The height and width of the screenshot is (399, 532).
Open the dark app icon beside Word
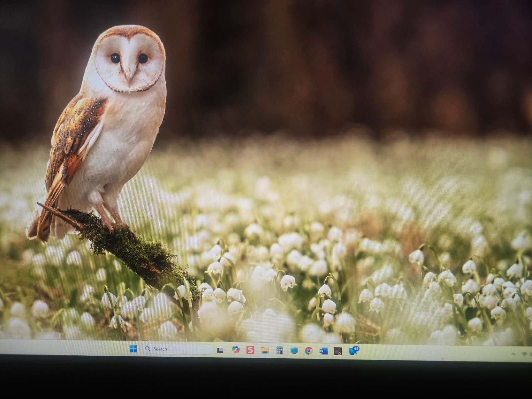point(338,351)
